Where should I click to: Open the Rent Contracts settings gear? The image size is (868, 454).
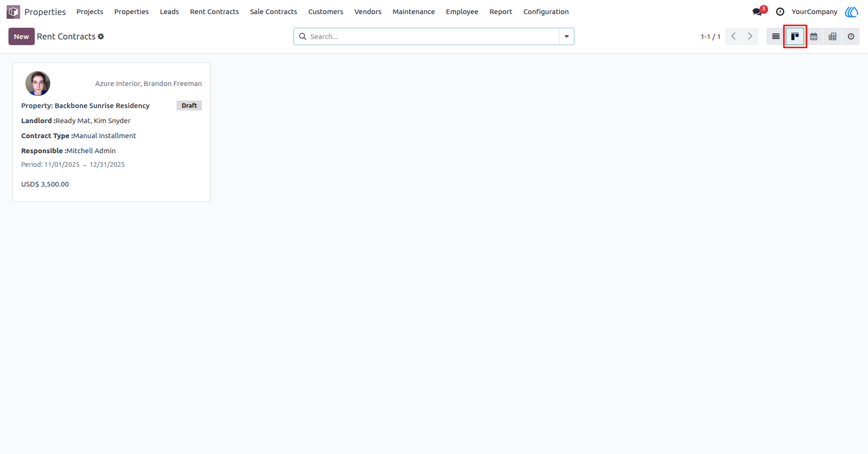[x=101, y=36]
